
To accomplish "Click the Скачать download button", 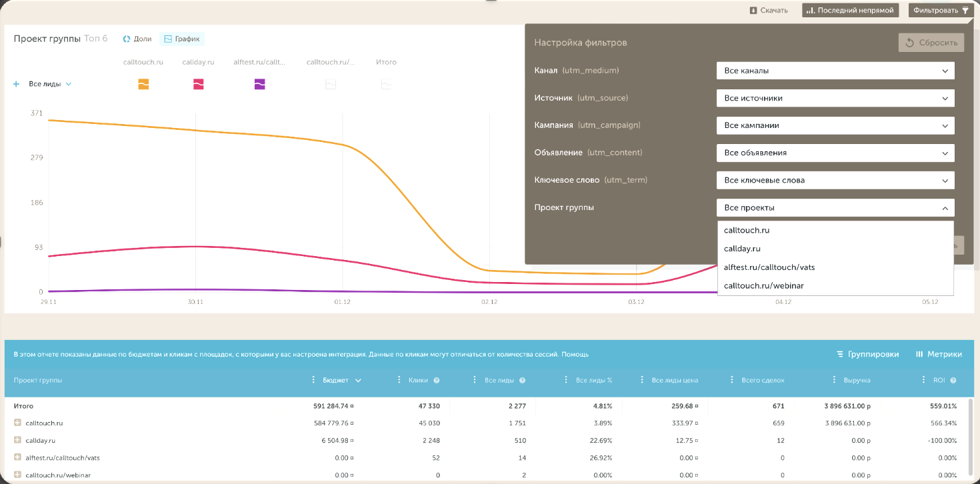I will pos(769,10).
